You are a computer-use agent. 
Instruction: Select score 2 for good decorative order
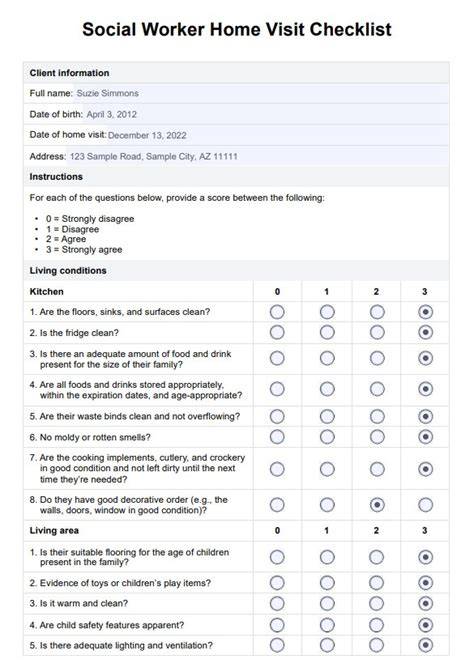[x=377, y=505]
